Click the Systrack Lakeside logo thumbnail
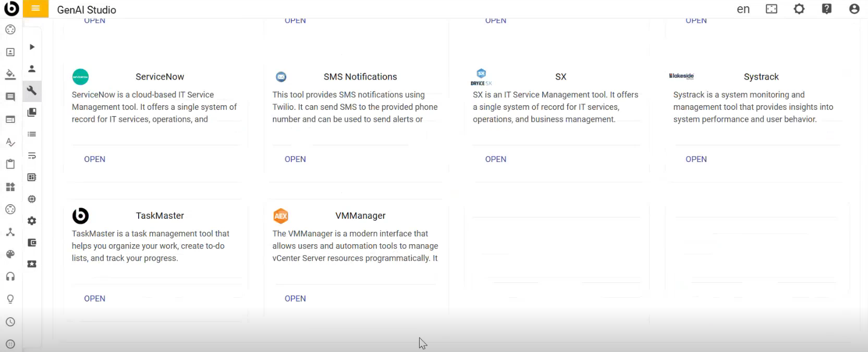Viewport: 868px width, 352px height. coord(681,76)
